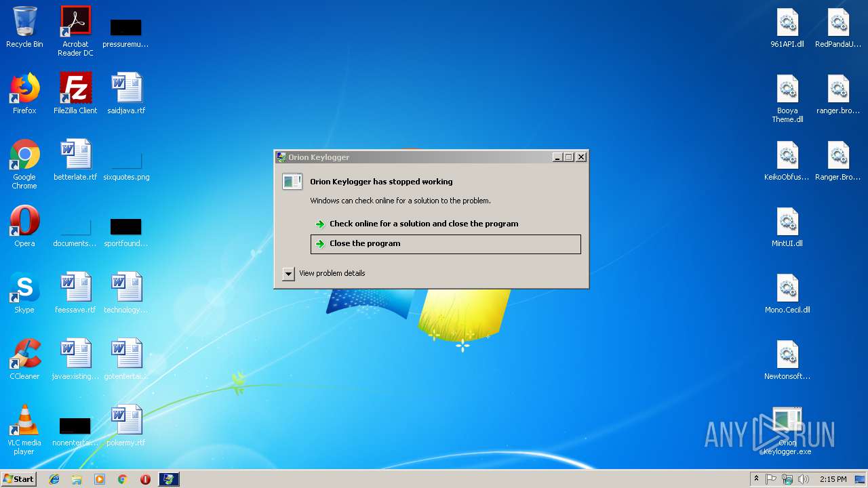Click View problem details label
Image resolution: width=868 pixels, height=488 pixels.
pos(332,273)
